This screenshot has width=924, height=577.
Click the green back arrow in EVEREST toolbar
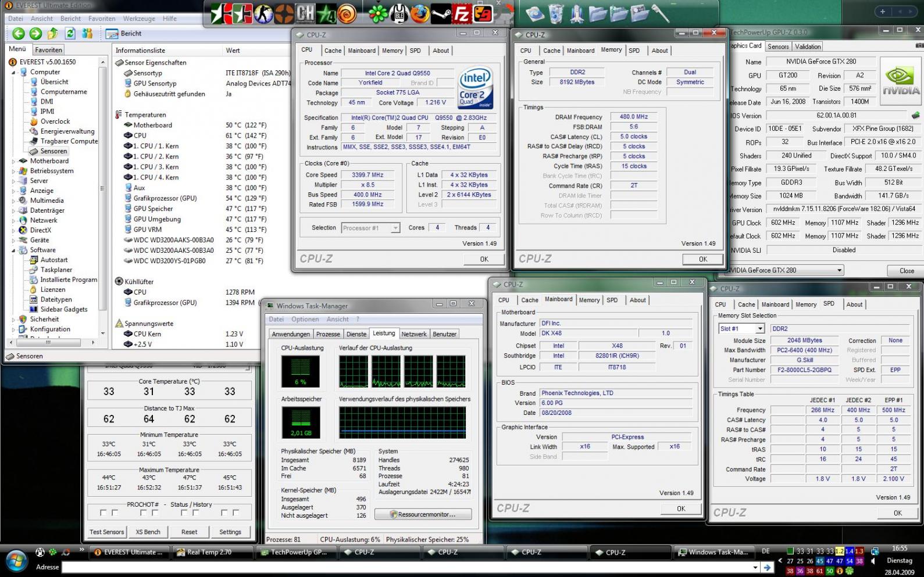point(18,34)
